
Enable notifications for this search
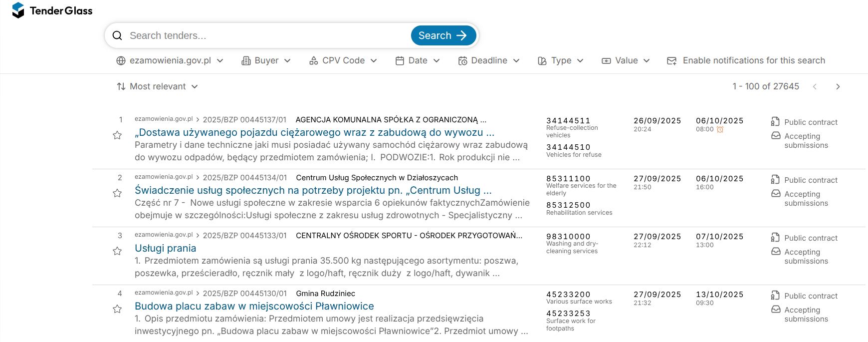tap(753, 60)
